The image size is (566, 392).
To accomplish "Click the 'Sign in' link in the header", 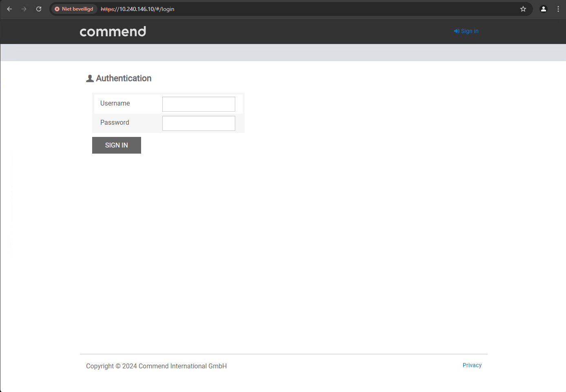I will pyautogui.click(x=469, y=31).
